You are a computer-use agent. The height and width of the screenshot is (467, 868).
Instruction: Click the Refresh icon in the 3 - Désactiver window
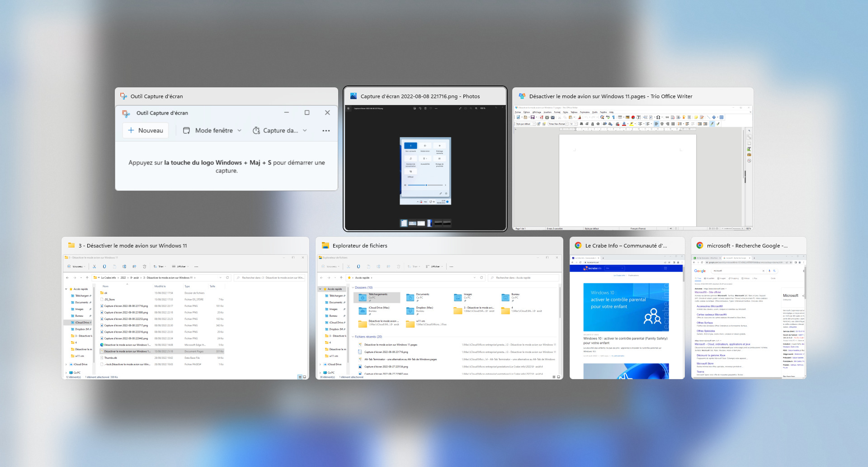tap(227, 278)
